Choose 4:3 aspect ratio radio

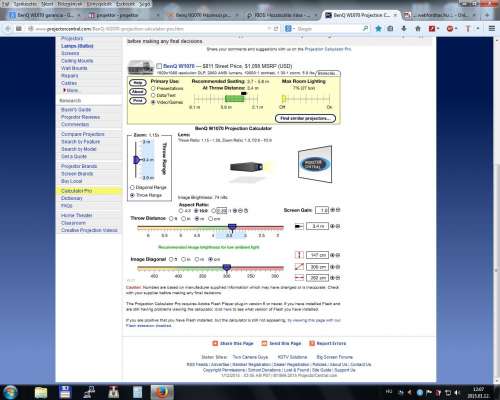[x=181, y=211]
